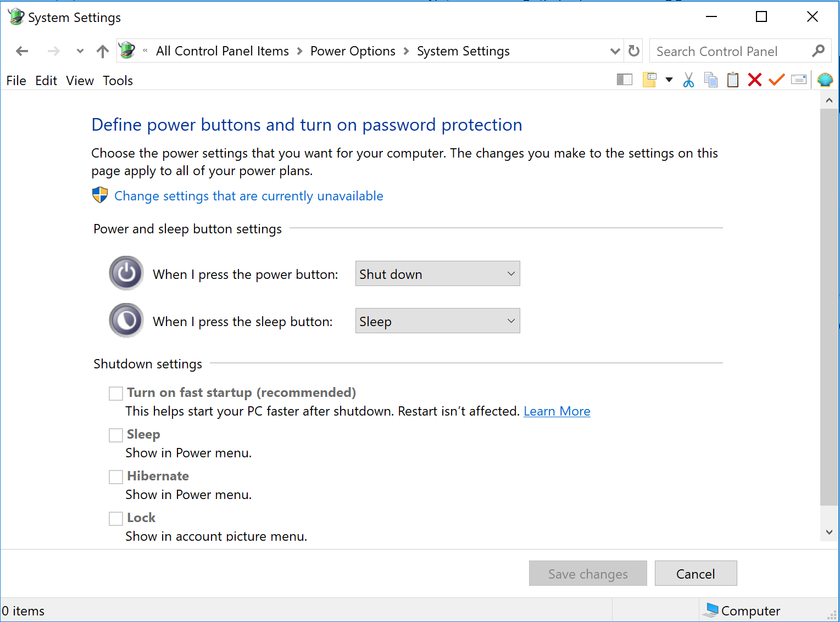Click the Copy icon in toolbar
This screenshot has width=840, height=622.
(711, 80)
